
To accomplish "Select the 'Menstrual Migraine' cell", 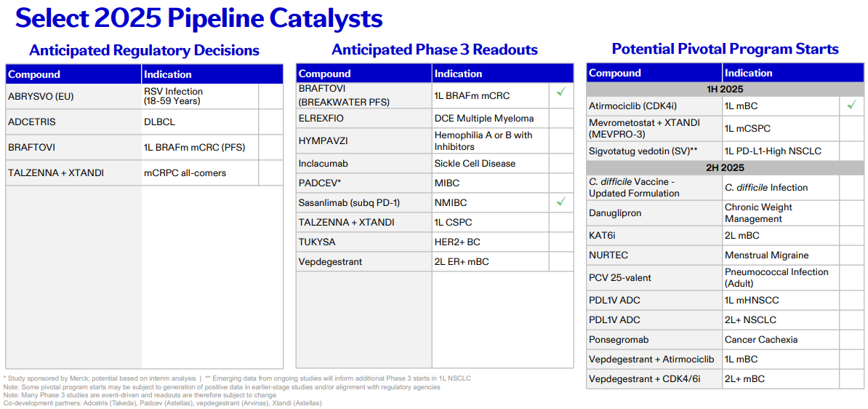I will (x=781, y=255).
